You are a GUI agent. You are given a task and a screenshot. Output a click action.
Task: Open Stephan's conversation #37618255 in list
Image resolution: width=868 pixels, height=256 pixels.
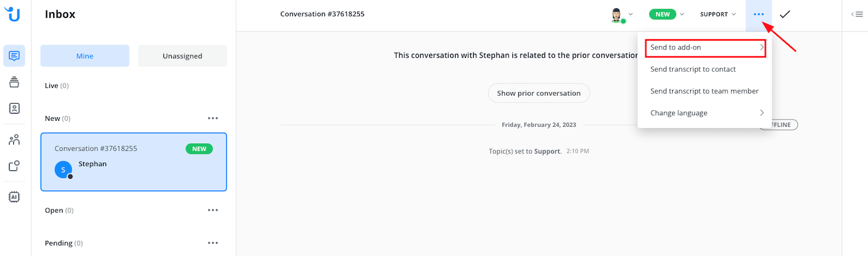click(134, 162)
